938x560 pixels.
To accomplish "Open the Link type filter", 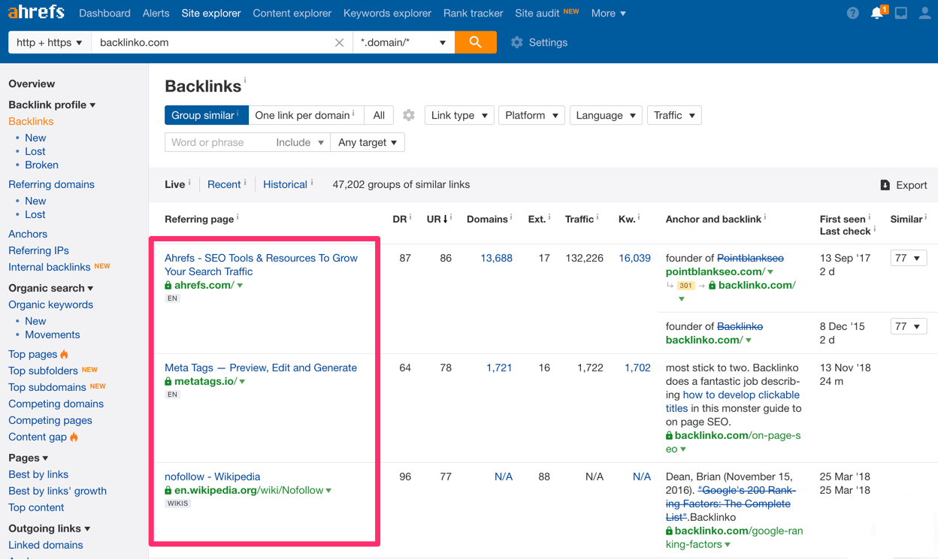I will (x=459, y=115).
